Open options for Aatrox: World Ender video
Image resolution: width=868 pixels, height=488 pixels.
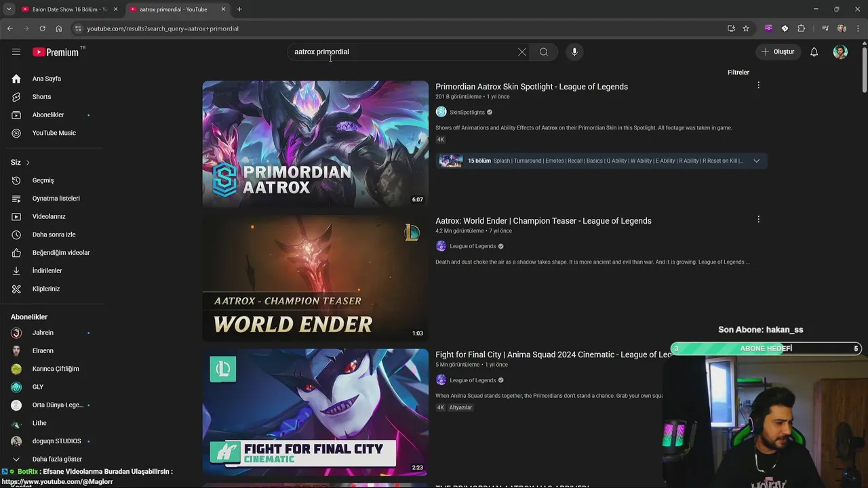coord(758,220)
